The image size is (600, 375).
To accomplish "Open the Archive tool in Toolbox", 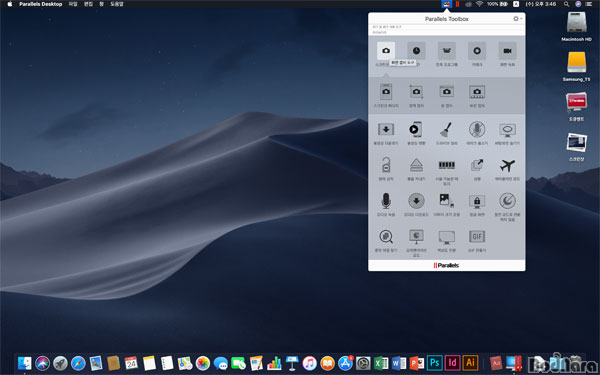I will point(447,51).
